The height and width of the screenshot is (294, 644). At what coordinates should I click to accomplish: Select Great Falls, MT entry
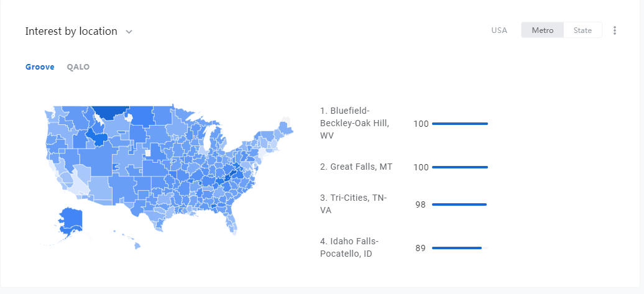coord(356,167)
